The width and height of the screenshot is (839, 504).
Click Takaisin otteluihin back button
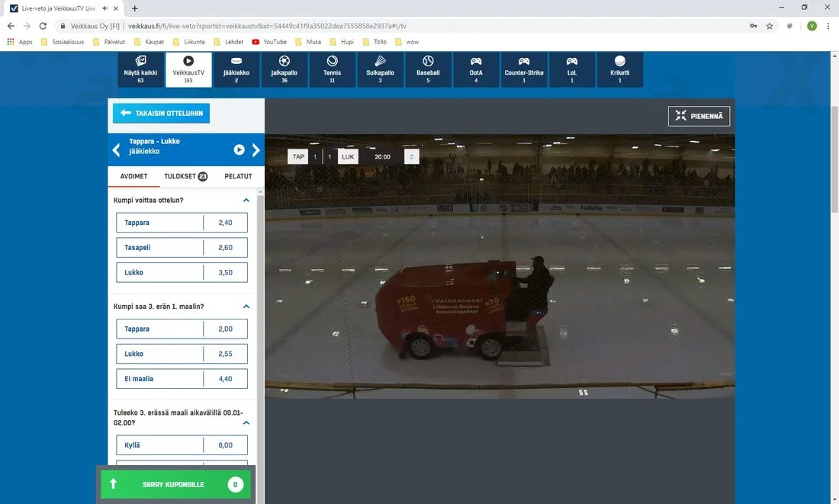[161, 114]
